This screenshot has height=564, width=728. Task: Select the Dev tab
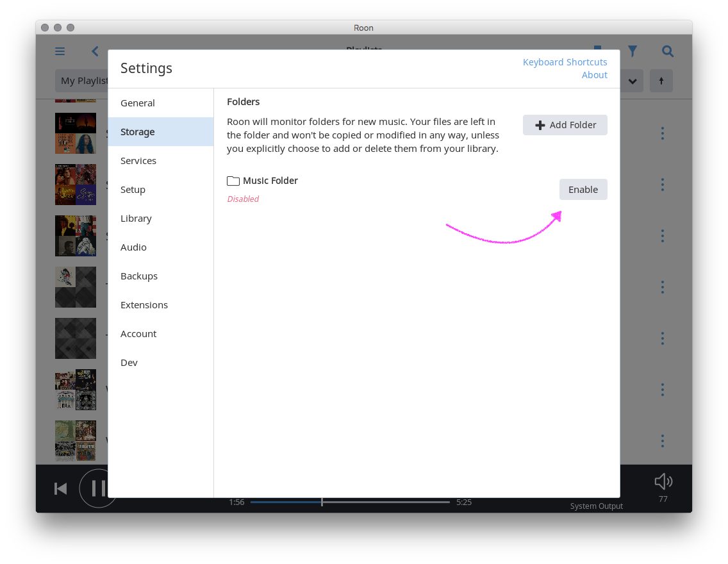pos(161,362)
